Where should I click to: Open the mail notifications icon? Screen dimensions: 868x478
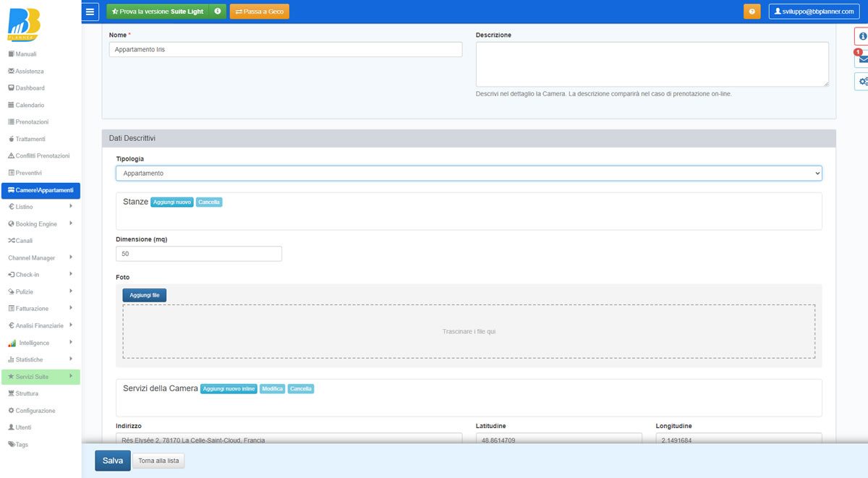862,59
